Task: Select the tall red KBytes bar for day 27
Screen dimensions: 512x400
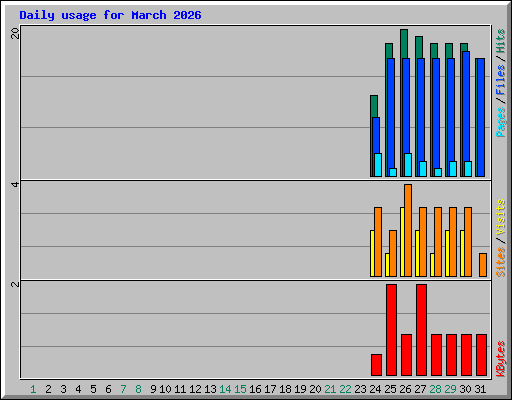Action: click(x=421, y=330)
